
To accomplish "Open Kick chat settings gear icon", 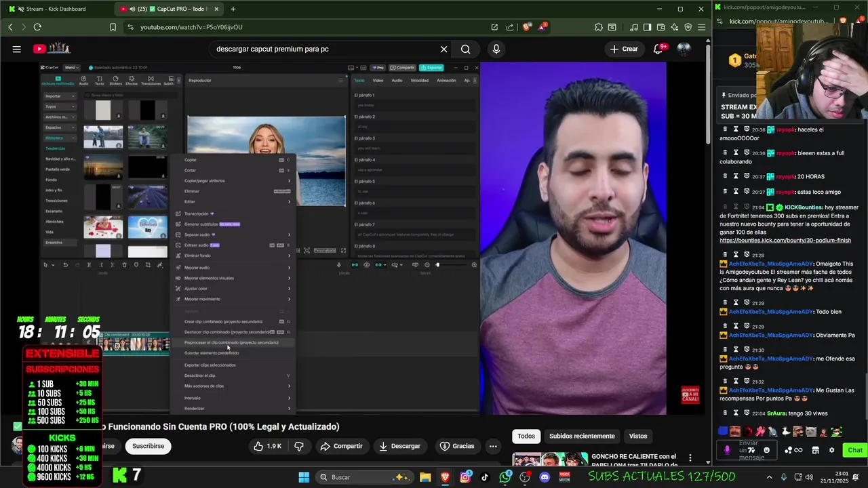I will pyautogui.click(x=831, y=450).
